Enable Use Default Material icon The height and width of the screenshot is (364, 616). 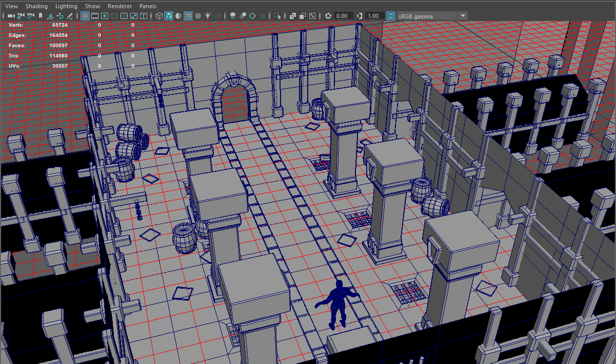click(x=178, y=16)
